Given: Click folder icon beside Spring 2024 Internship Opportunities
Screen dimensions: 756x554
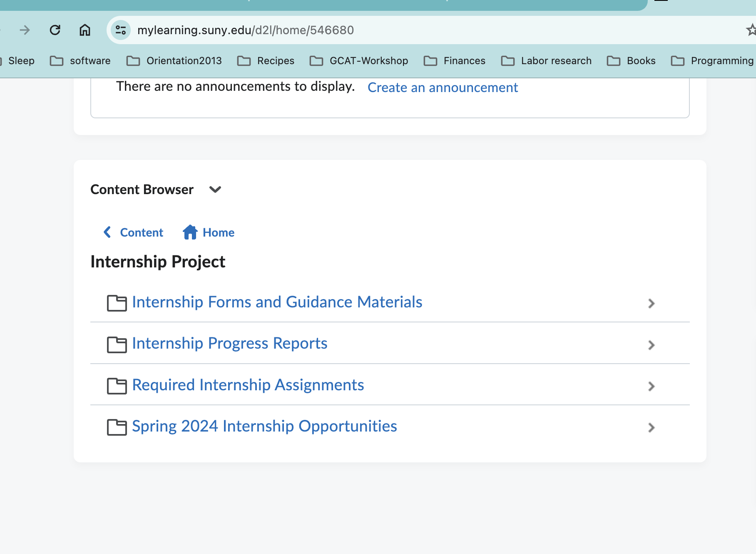Looking at the screenshot, I should (x=117, y=427).
